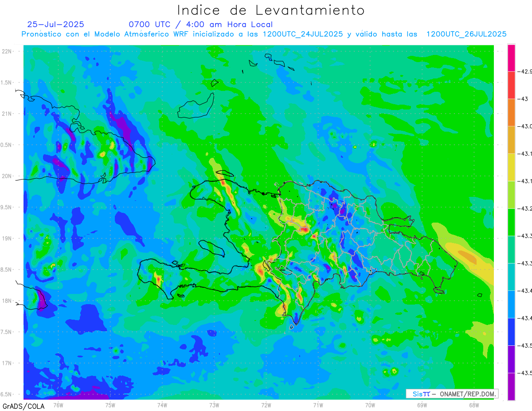Click the '69W' longitude label

pyautogui.click(x=422, y=405)
